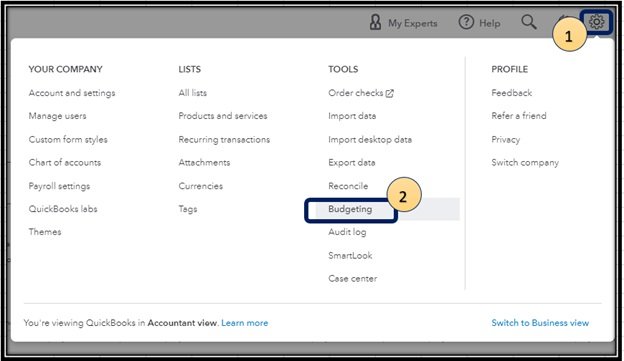Viewport: 624px width, 361px height.
Task: Click the Settings gear icon
Action: (596, 22)
